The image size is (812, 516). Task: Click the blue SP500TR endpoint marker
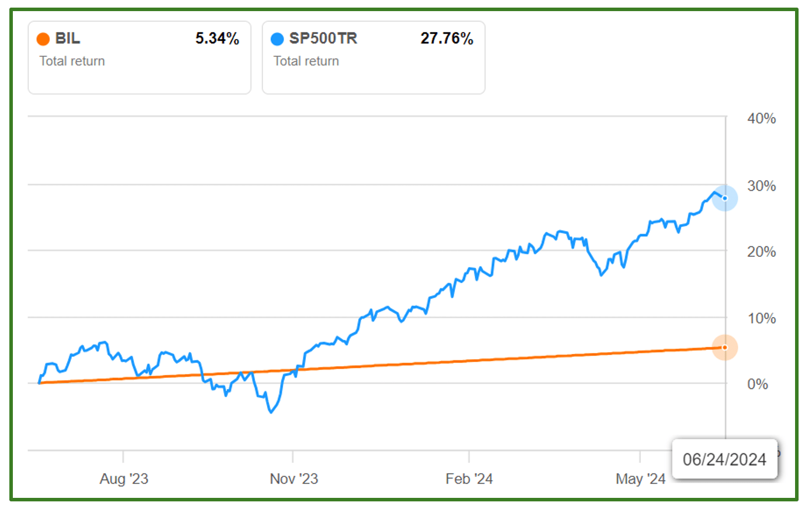tap(725, 198)
